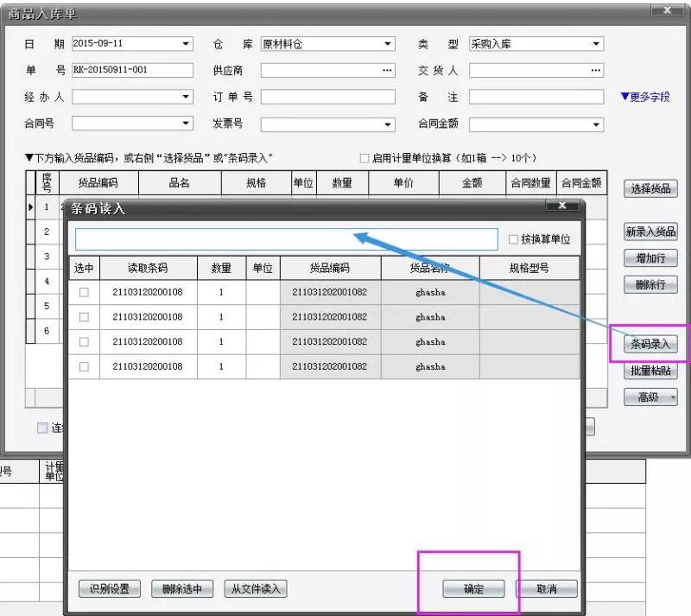
Task: Expand the 类型 type dropdown
Action: pyautogui.click(x=596, y=44)
